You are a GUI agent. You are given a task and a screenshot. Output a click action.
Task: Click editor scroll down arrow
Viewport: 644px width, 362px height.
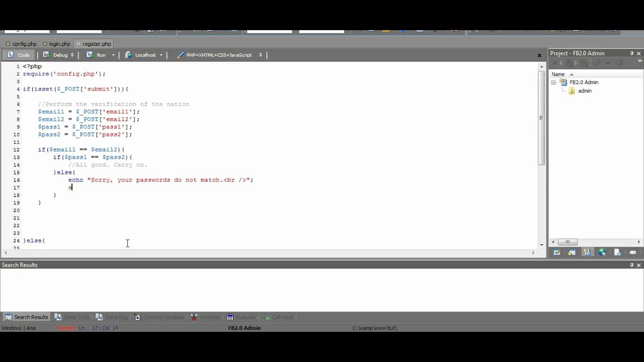click(x=541, y=245)
